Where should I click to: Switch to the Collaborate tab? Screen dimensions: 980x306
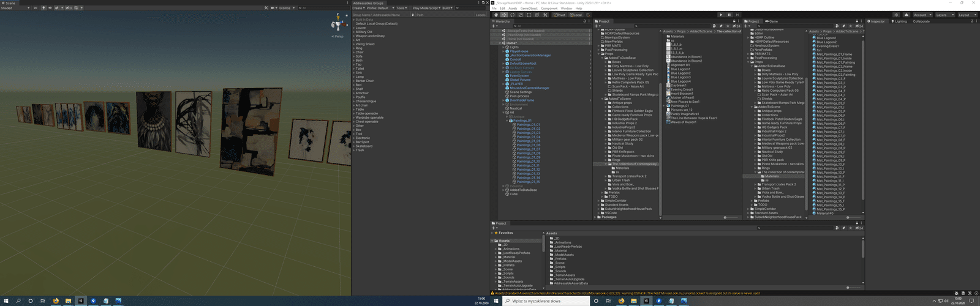tap(921, 21)
